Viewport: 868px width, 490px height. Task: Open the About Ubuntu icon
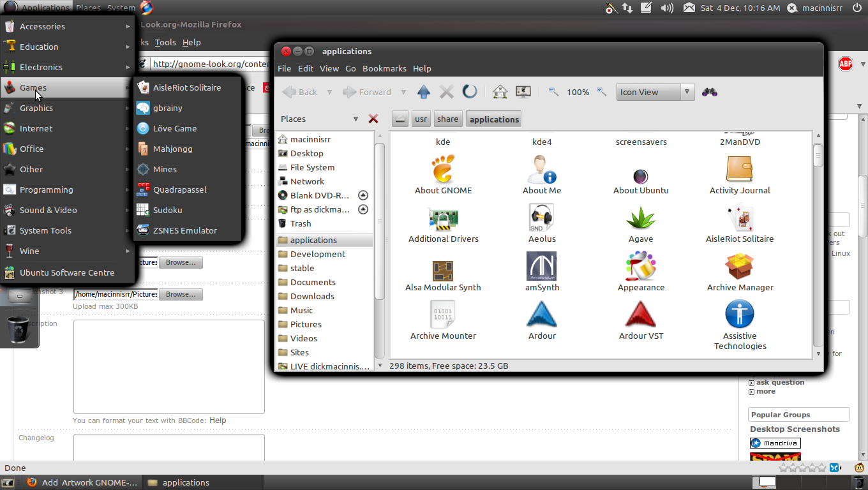coord(641,177)
